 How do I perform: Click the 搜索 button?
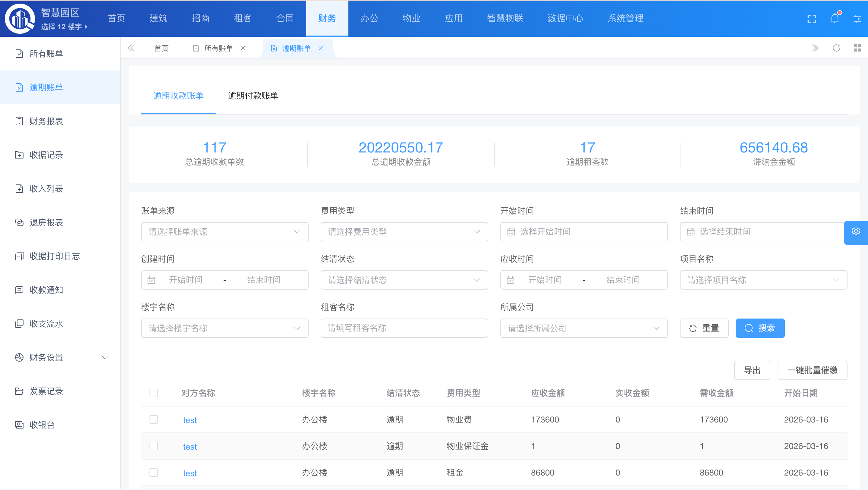click(x=760, y=328)
